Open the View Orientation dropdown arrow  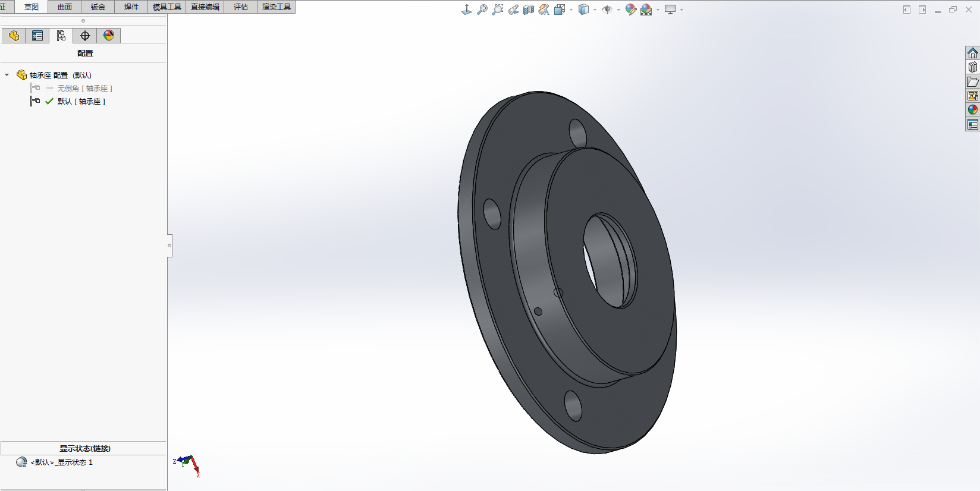(x=571, y=10)
